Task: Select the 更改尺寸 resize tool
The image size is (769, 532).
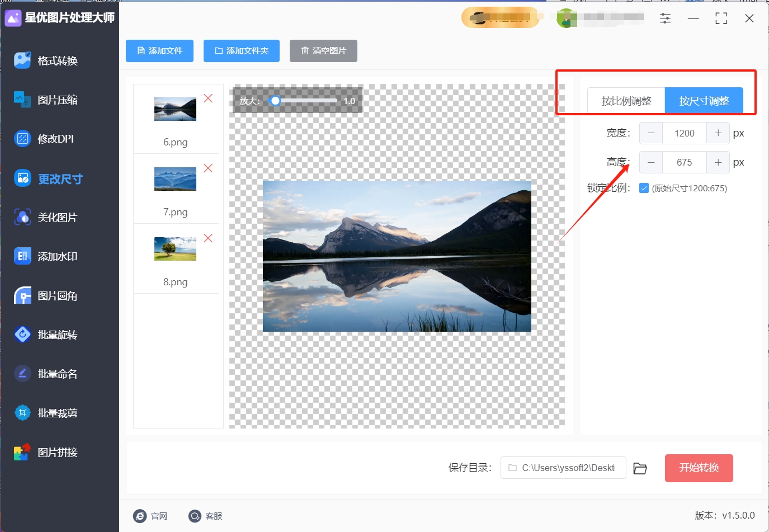Action: (x=49, y=179)
